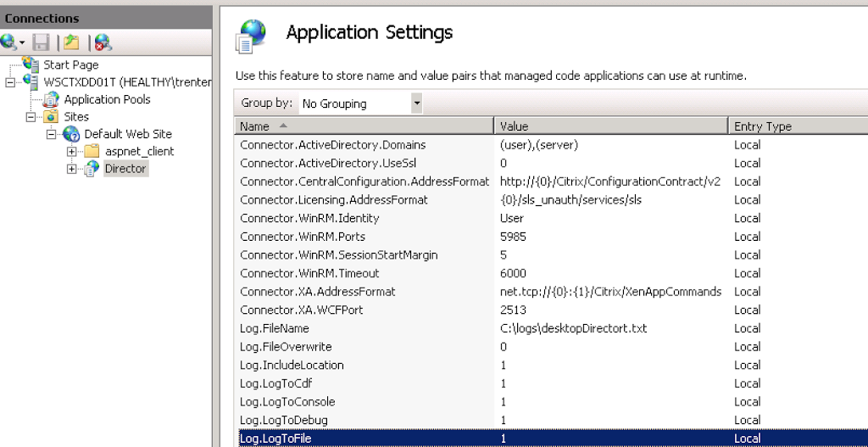The width and height of the screenshot is (868, 447).
Task: Click the Create New Connection globe icon
Action: coord(8,42)
